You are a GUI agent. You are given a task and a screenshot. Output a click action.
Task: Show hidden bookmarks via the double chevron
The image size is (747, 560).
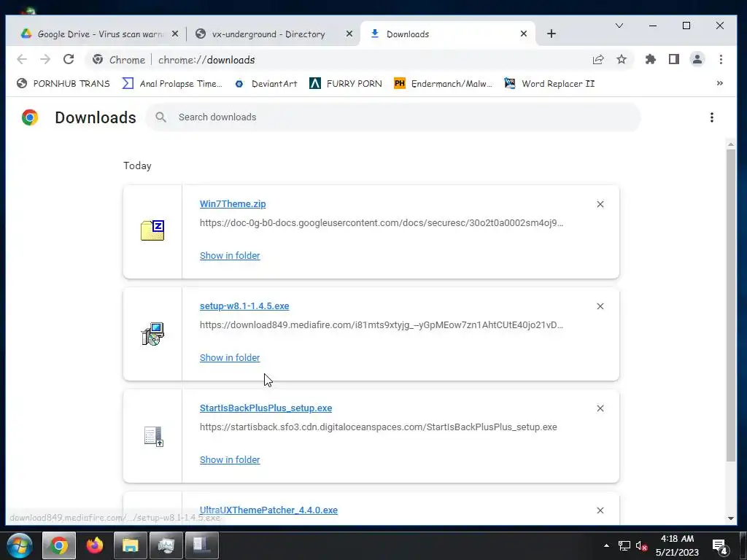coord(720,83)
